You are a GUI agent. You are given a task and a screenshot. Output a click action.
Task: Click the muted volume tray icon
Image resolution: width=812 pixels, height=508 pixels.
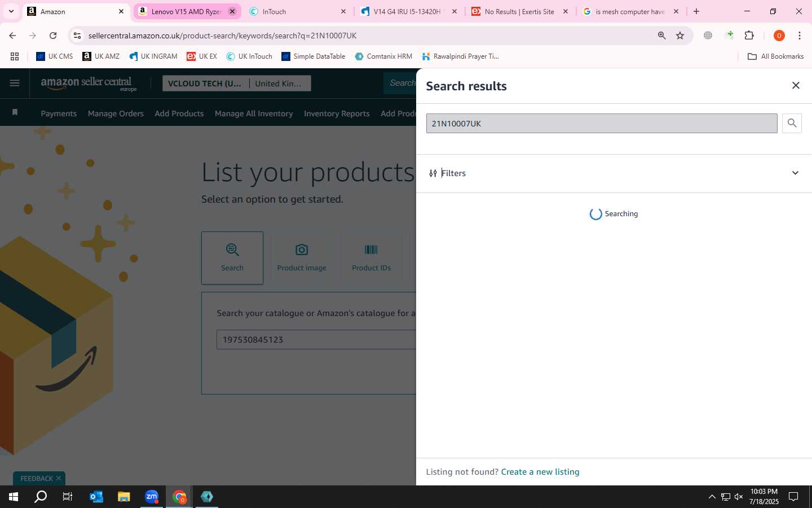739,497
